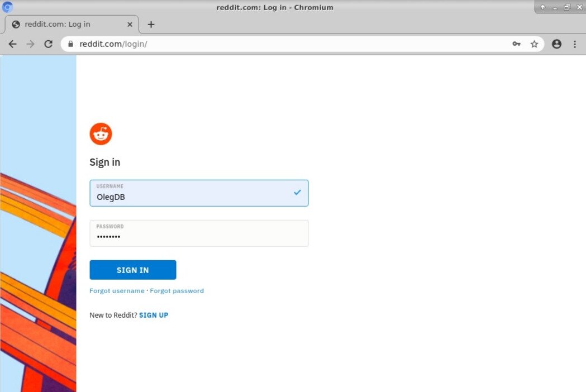This screenshot has width=586, height=392.
Task: Open a new tab with the plus button
Action: (x=151, y=24)
